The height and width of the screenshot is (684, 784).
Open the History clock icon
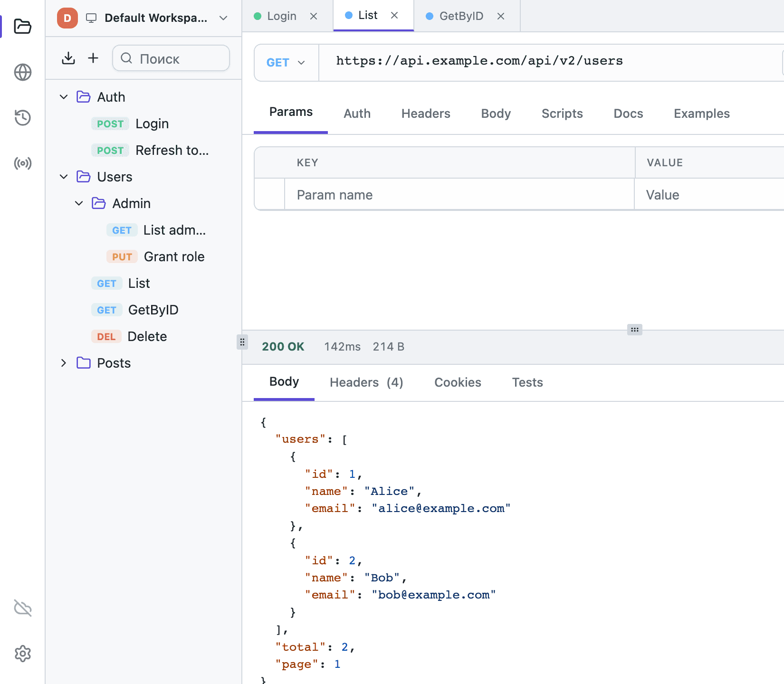pos(22,118)
